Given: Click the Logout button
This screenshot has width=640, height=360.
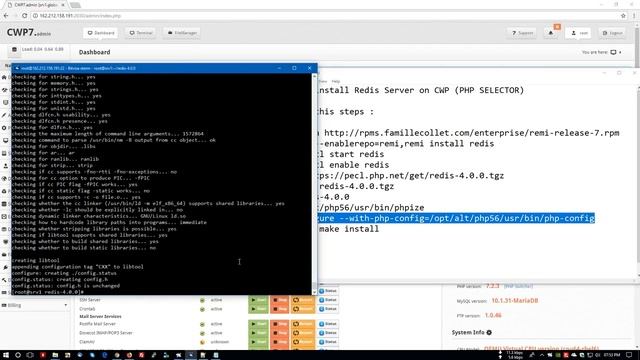Looking at the screenshot, I should click(612, 33).
